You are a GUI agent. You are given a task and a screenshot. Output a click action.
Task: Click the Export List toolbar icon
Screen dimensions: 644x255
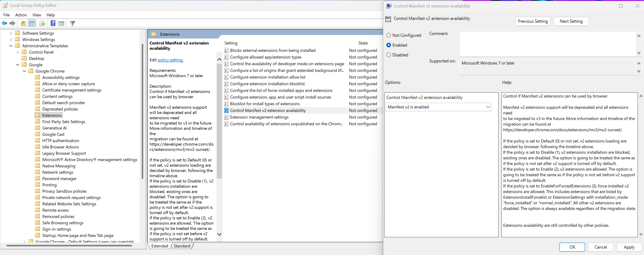(42, 23)
